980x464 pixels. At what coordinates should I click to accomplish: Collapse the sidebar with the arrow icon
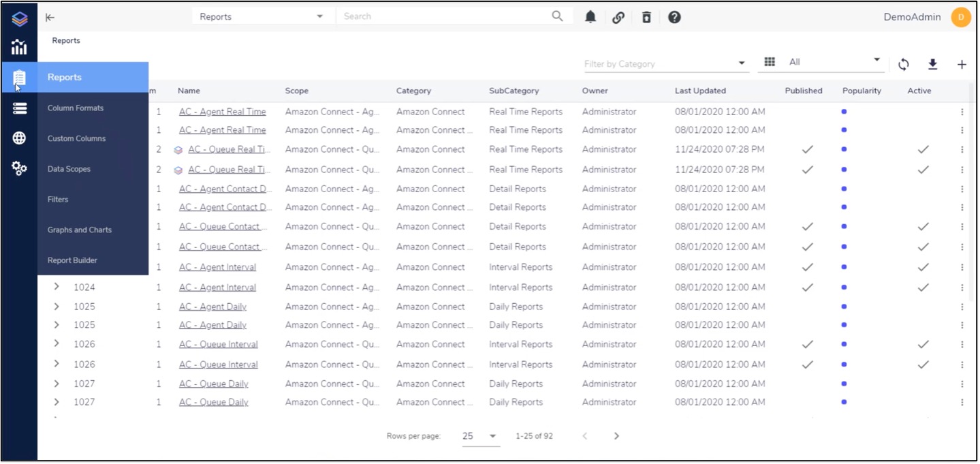click(50, 17)
